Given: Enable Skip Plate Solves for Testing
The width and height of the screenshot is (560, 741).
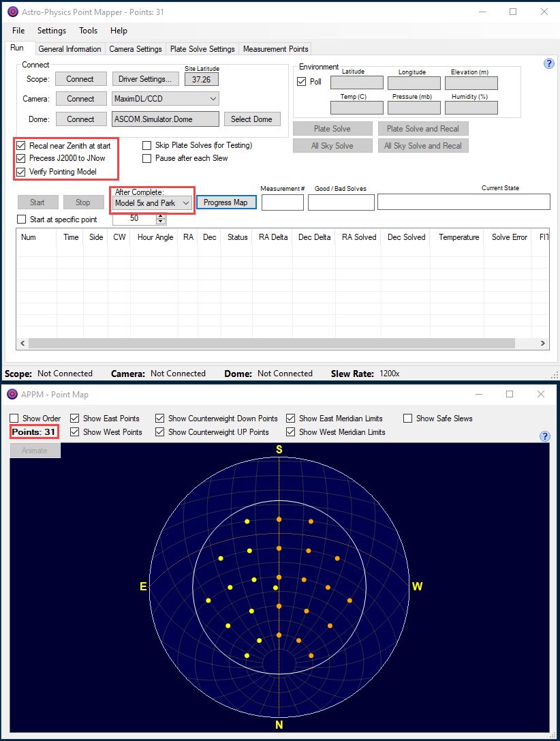Looking at the screenshot, I should (x=147, y=145).
